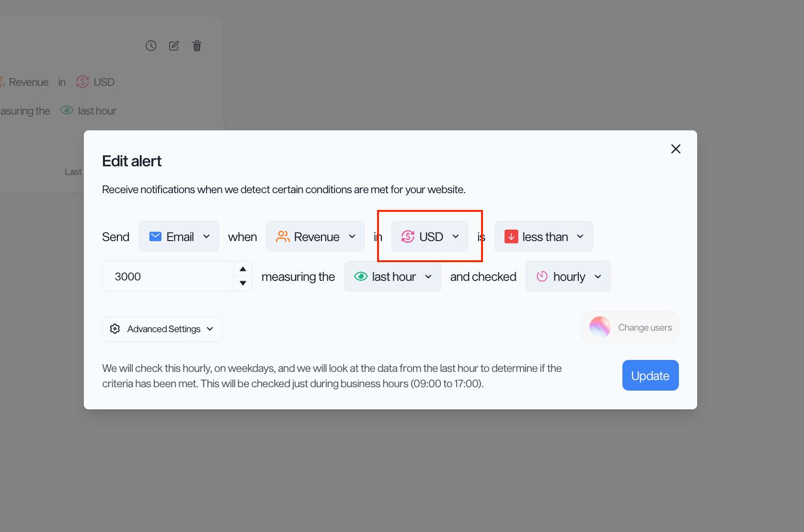Expand the hourly check frequency dropdown
This screenshot has width=804, height=532.
point(568,276)
